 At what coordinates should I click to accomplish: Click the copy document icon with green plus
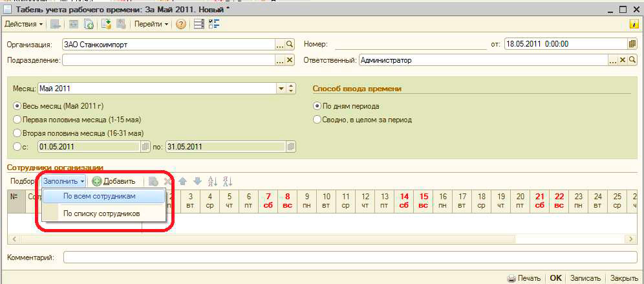[x=89, y=25]
